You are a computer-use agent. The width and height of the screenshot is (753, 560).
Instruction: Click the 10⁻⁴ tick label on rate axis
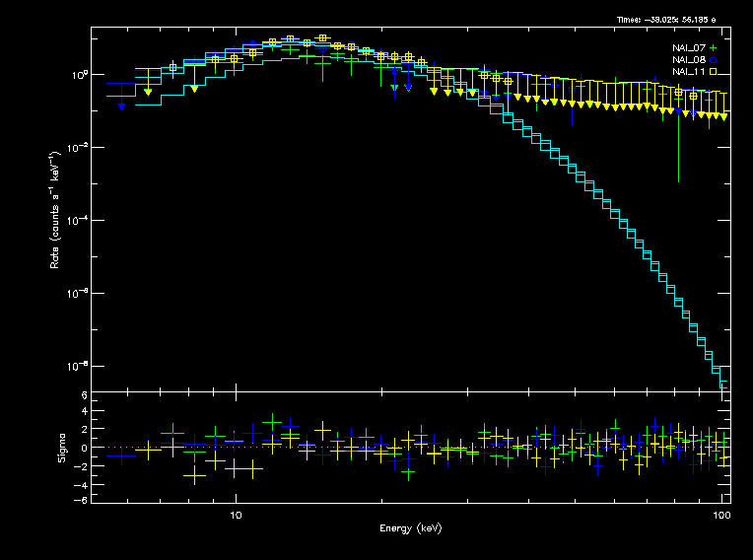[x=79, y=221]
